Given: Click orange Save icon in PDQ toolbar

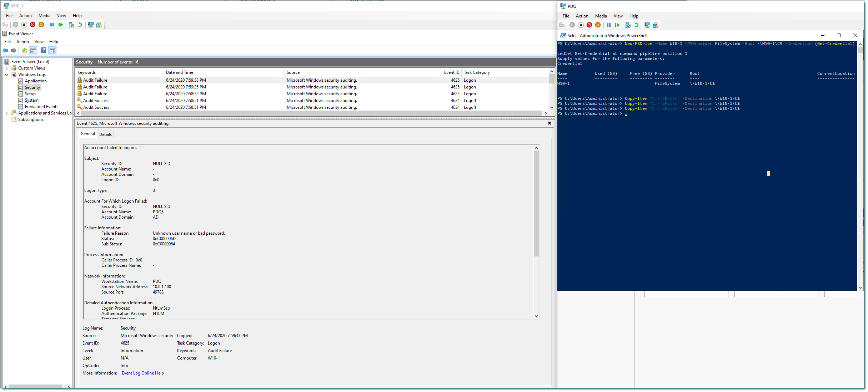Looking at the screenshot, I should (598, 25).
